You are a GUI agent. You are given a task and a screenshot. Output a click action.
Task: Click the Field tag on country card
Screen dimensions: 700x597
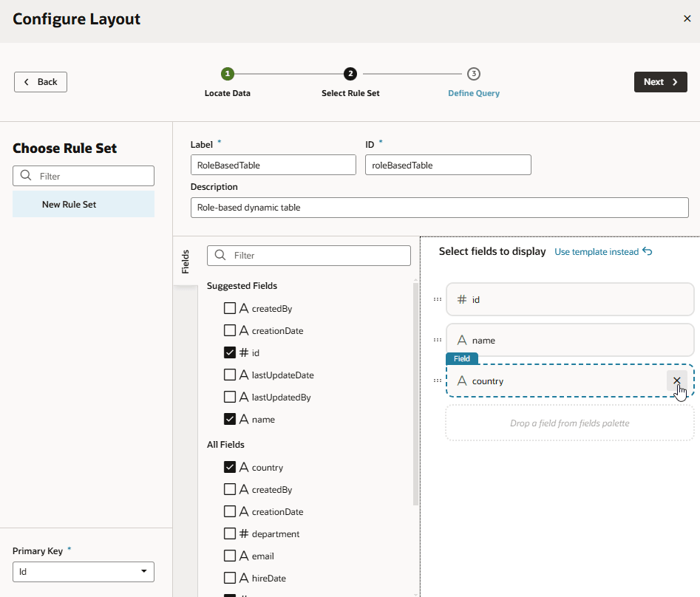click(x=462, y=358)
